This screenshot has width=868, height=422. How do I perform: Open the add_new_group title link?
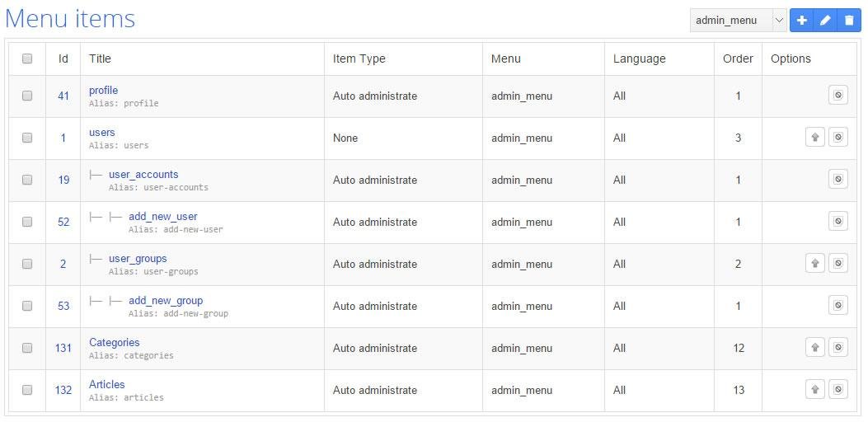click(166, 300)
